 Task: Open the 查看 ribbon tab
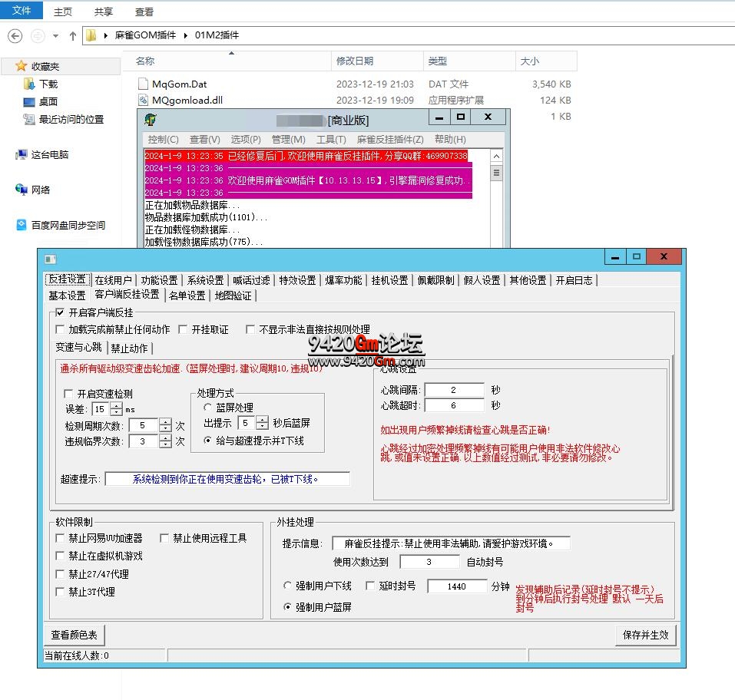click(x=144, y=12)
